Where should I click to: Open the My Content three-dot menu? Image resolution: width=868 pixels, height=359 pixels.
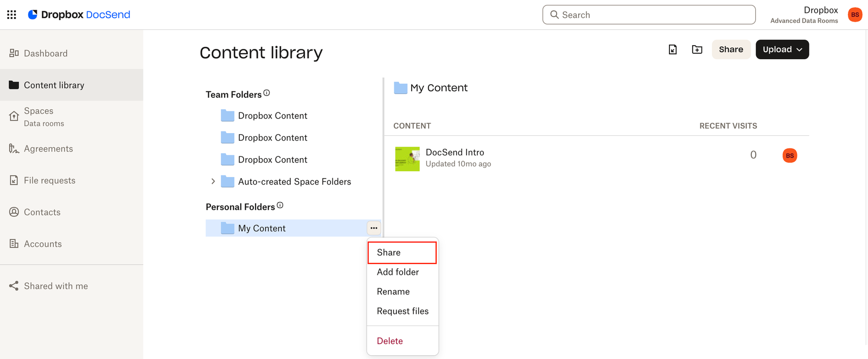pyautogui.click(x=374, y=228)
